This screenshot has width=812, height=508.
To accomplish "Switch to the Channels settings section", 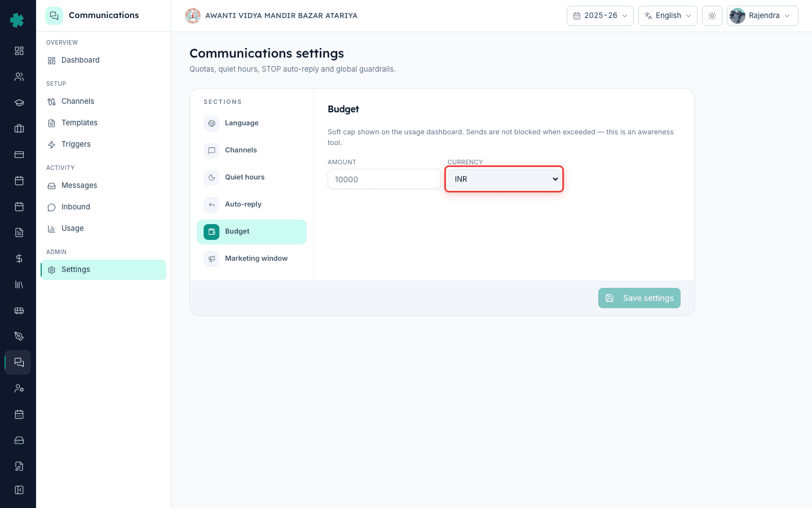I will [251, 150].
